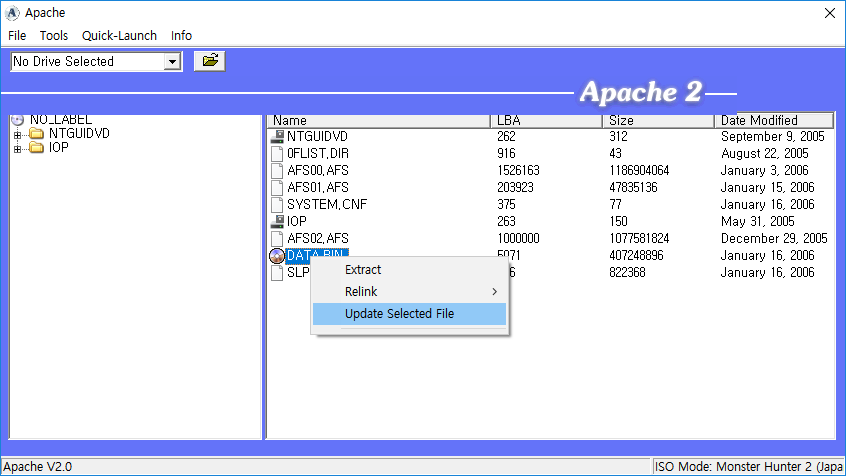Click the ISO Mode status bar panel

pos(748,467)
